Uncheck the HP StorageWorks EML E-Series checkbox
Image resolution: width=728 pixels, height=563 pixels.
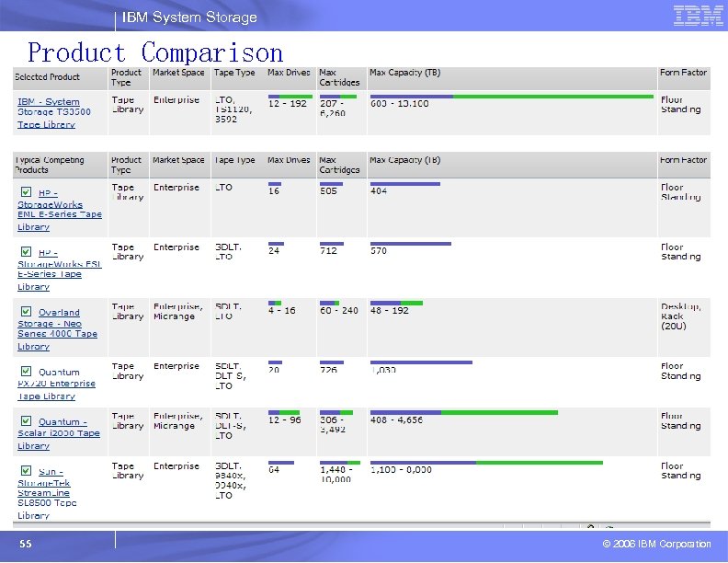pyautogui.click(x=27, y=192)
